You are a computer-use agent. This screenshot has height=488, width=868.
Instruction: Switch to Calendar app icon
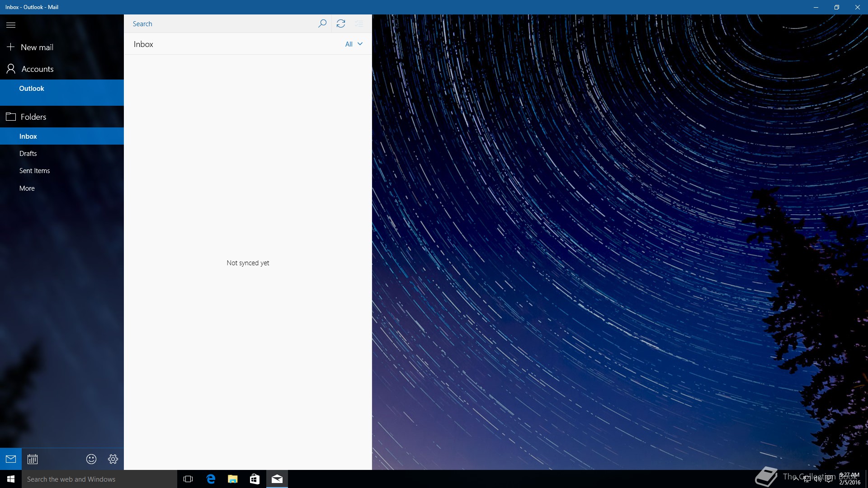[33, 459]
